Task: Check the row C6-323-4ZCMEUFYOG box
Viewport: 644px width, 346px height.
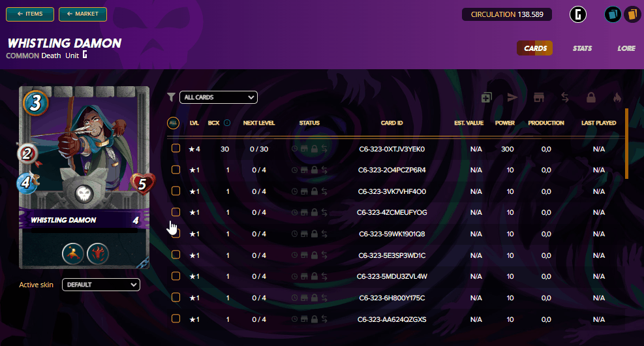Action: point(176,212)
